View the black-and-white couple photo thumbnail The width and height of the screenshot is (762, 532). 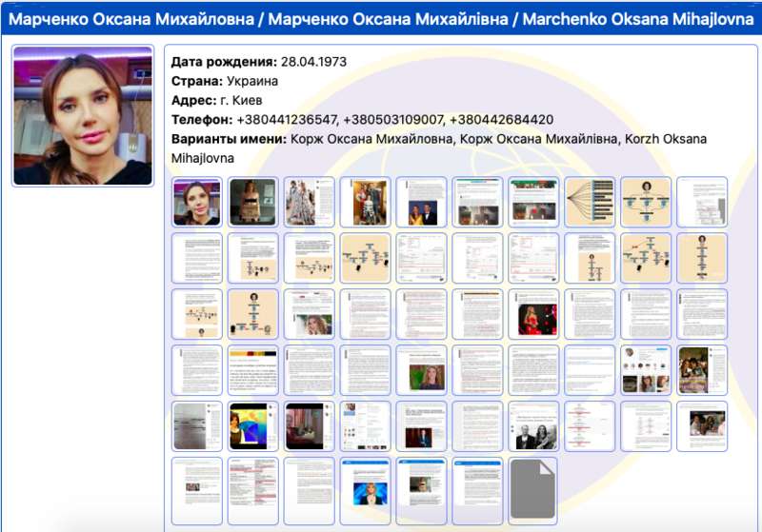click(x=533, y=426)
